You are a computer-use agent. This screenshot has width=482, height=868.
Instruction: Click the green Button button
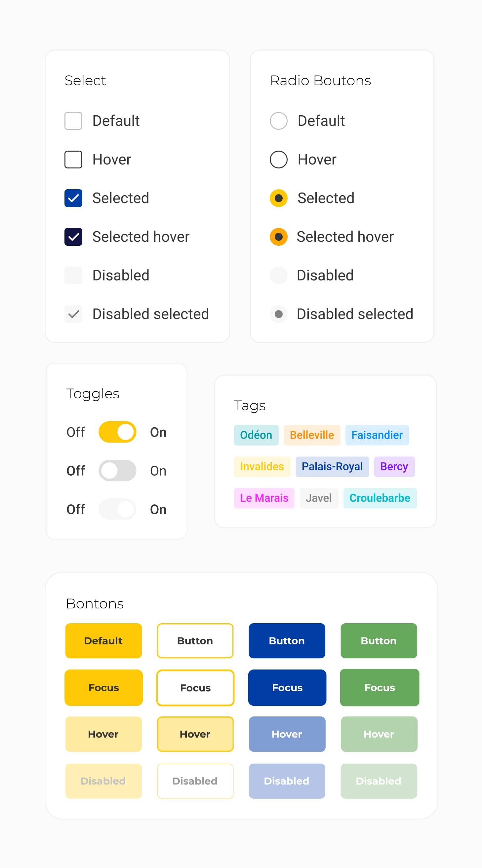(x=379, y=640)
